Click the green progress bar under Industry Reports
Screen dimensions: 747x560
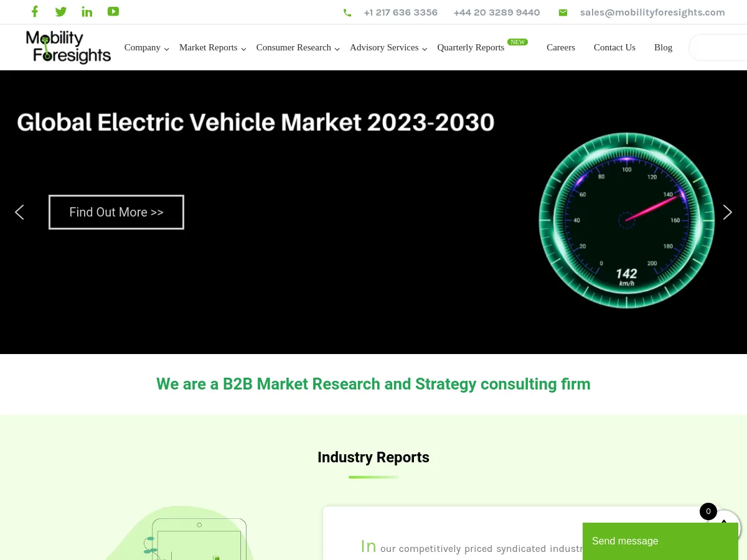(374, 477)
